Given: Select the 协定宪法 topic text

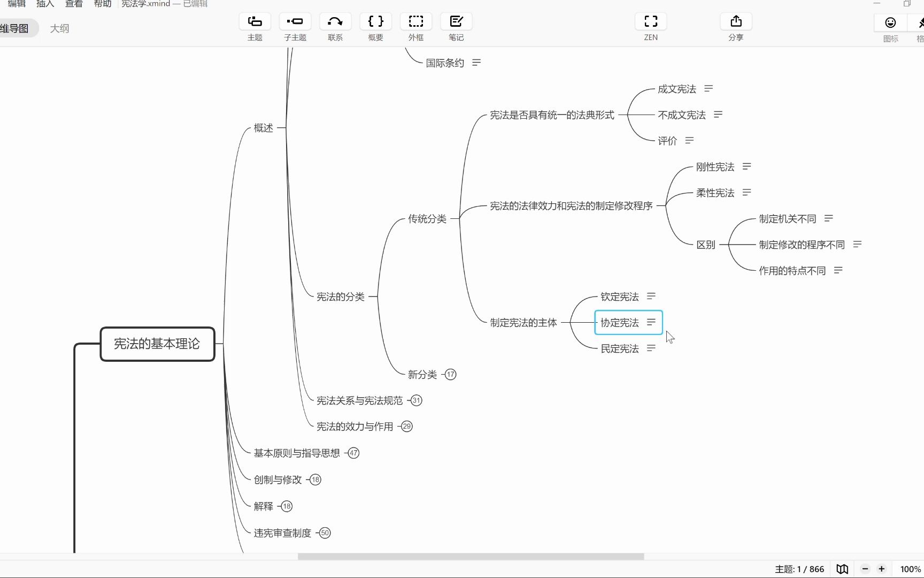Looking at the screenshot, I should pos(620,323).
